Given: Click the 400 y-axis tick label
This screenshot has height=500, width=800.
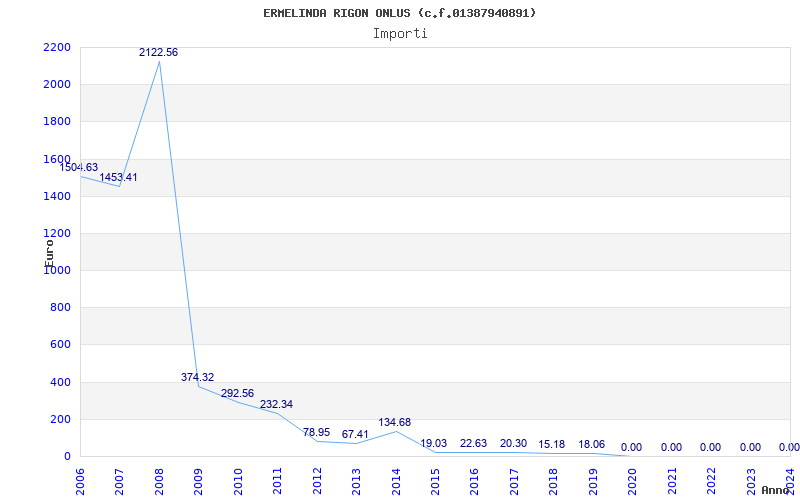Looking at the screenshot, I should pos(60,382).
